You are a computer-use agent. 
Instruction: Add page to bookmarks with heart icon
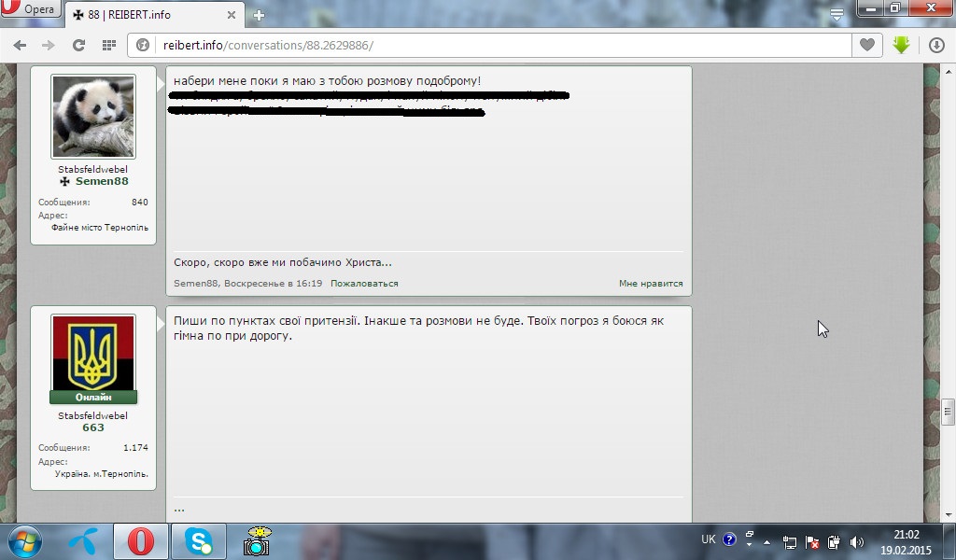867,45
